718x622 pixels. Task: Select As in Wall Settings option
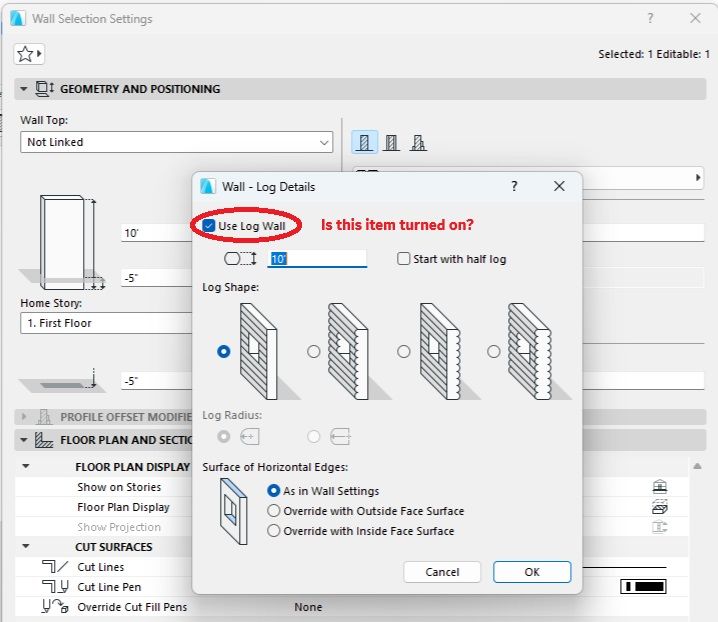click(273, 491)
